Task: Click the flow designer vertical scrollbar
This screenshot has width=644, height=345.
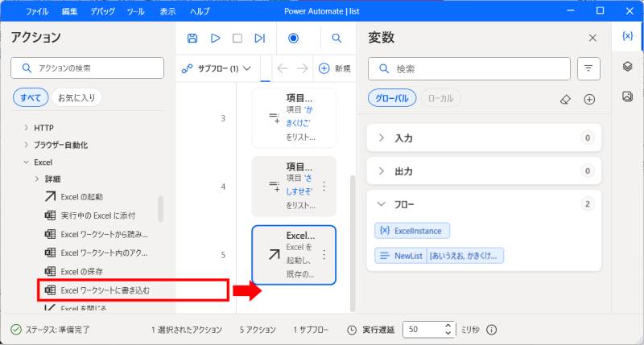Action: [352, 243]
